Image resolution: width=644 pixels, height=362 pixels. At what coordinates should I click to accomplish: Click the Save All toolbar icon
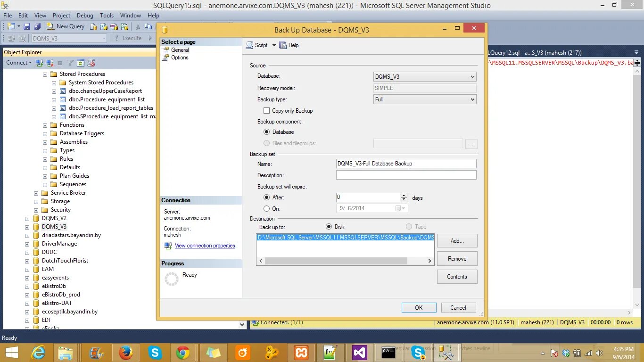coord(37,26)
